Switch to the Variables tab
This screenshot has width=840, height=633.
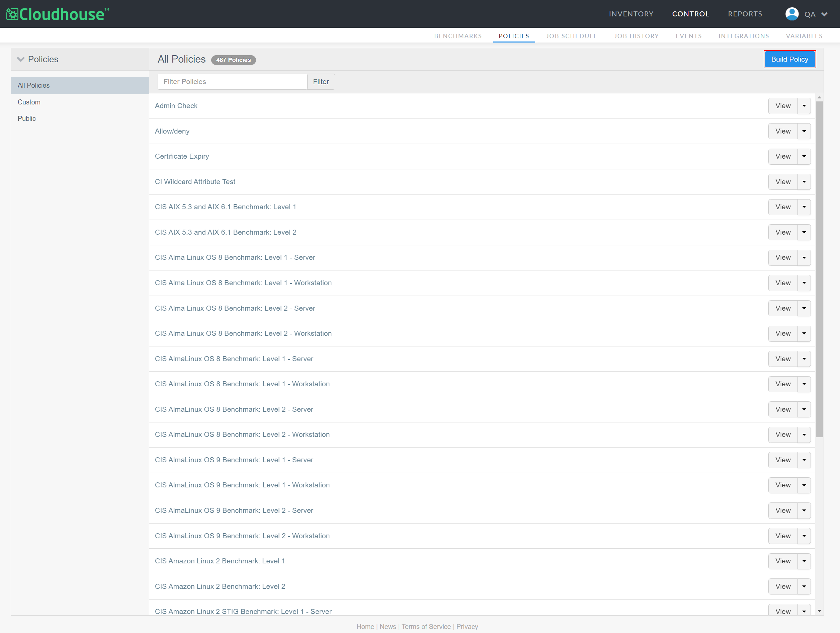click(804, 36)
